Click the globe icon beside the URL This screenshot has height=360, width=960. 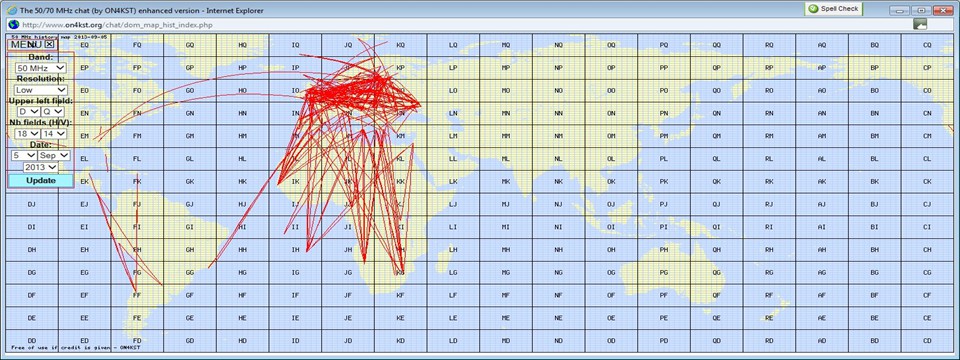click(x=13, y=24)
